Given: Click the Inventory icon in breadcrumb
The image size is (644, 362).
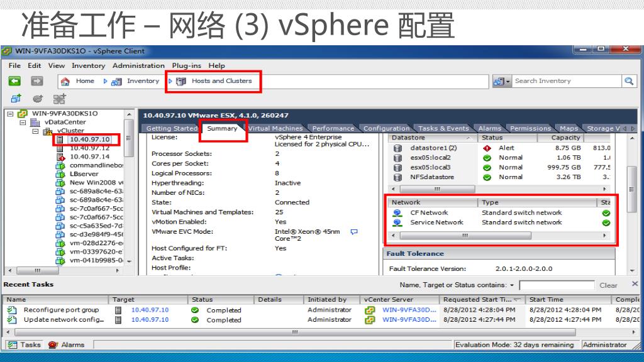Looking at the screenshot, I should click(116, 81).
